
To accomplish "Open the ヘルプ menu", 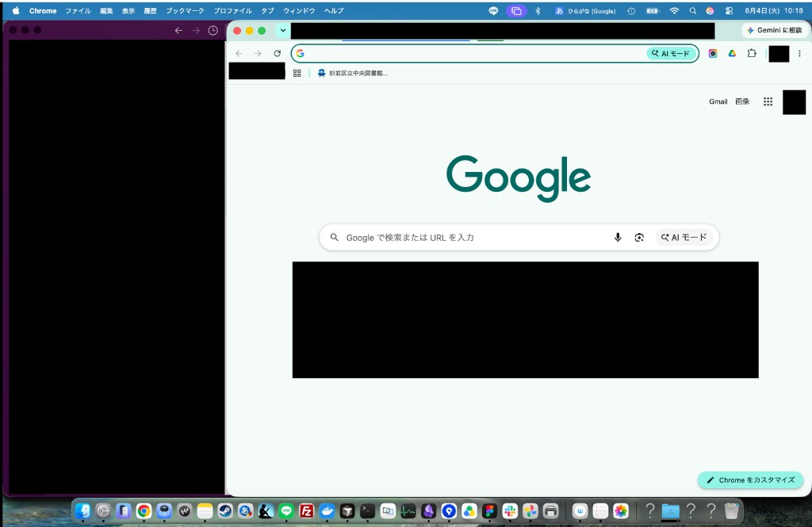I will [334, 10].
